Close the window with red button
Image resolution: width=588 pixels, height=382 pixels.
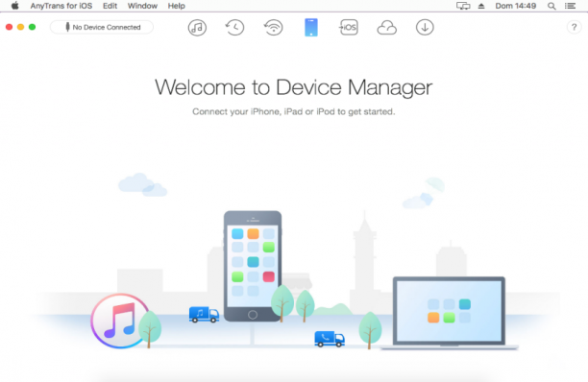click(9, 27)
